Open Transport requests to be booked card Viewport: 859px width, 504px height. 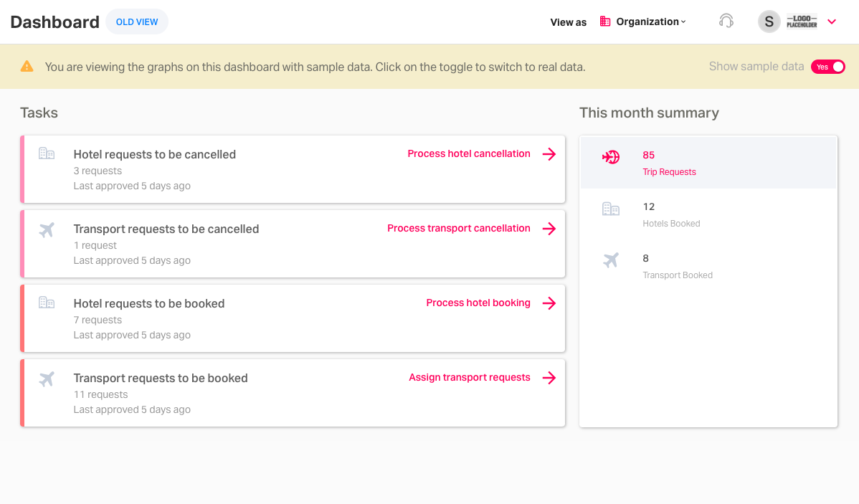click(x=215, y=393)
